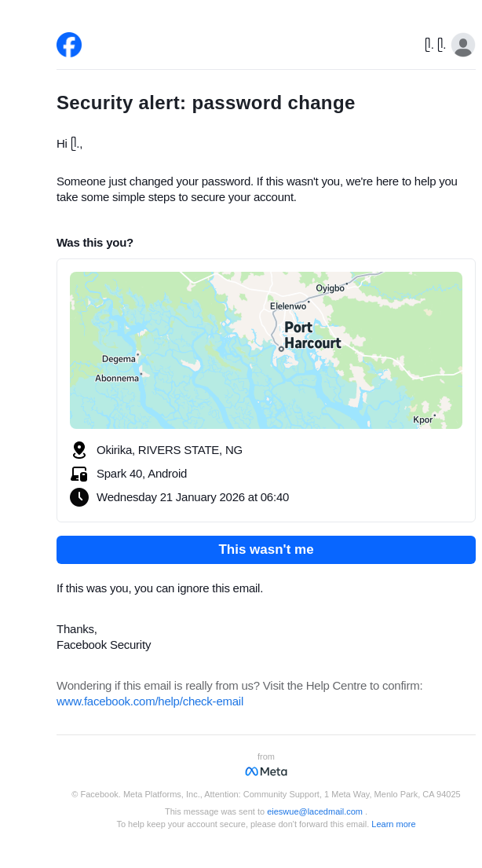Click the clock time icon
Image resolution: width=482 pixels, height=868 pixels.
[79, 497]
